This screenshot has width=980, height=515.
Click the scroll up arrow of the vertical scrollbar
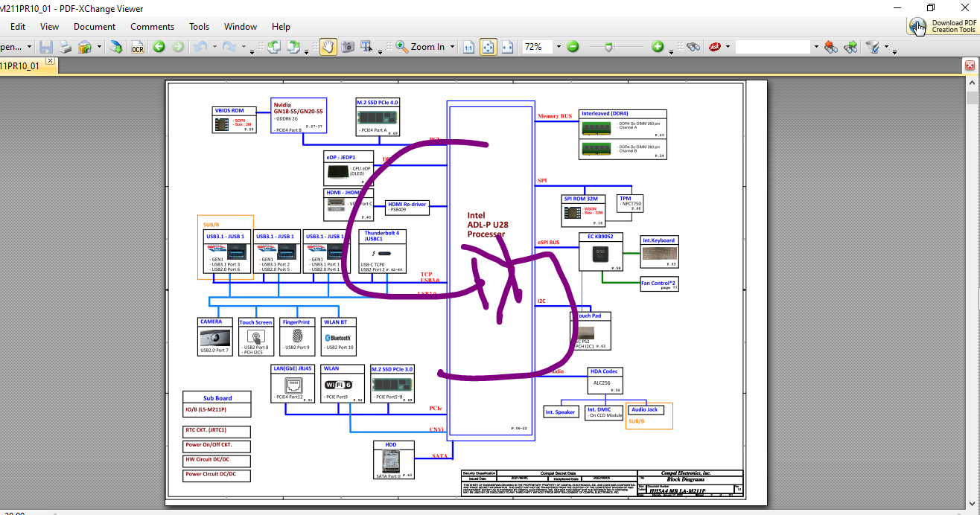pyautogui.click(x=972, y=84)
